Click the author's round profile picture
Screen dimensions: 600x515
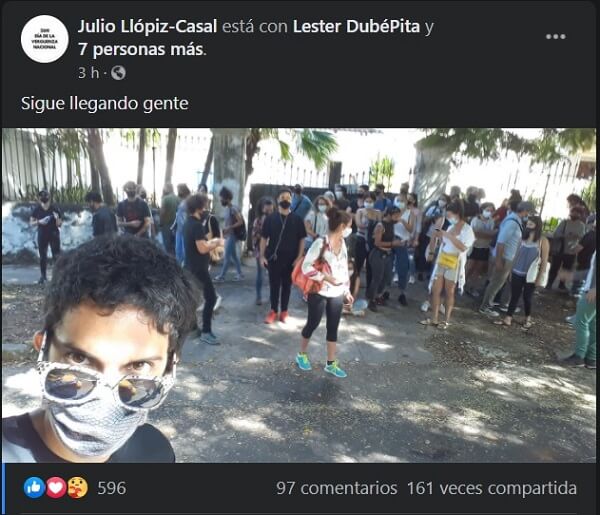44,39
